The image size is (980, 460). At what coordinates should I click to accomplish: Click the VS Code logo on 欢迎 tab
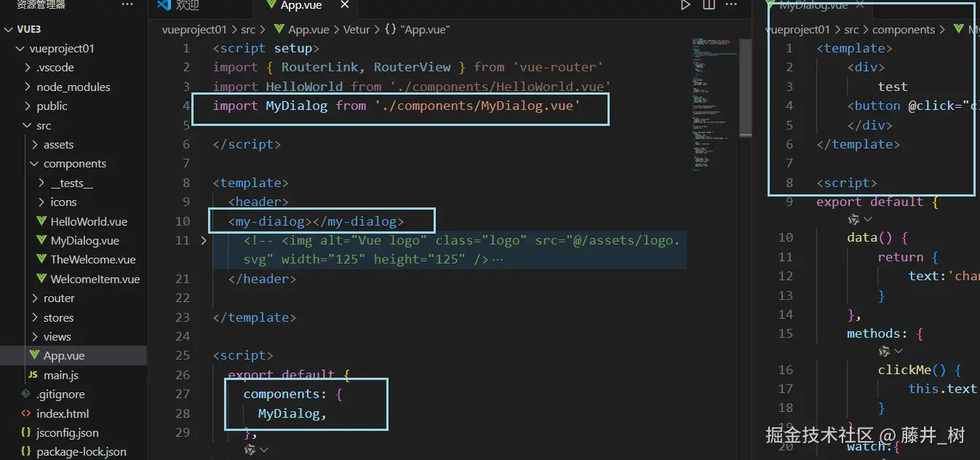point(164,5)
